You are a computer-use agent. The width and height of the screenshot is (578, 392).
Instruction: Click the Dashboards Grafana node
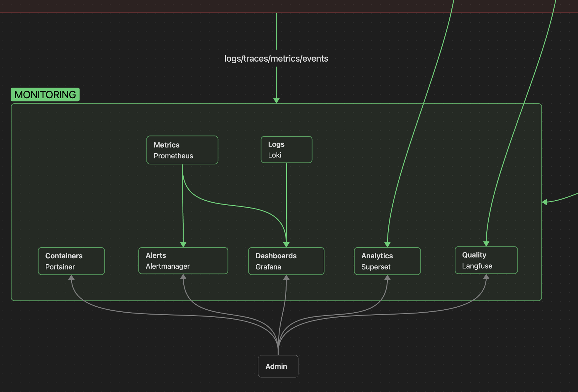pos(286,261)
